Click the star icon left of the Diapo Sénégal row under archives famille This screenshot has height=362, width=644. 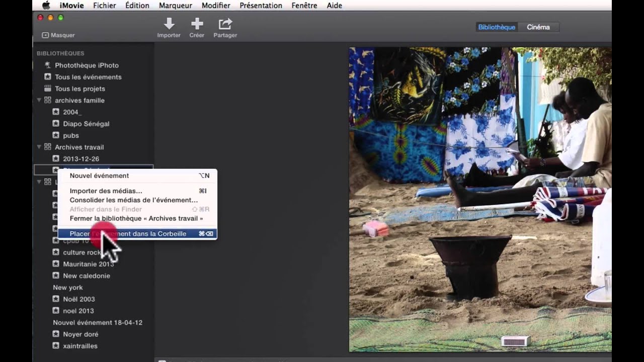tap(56, 123)
